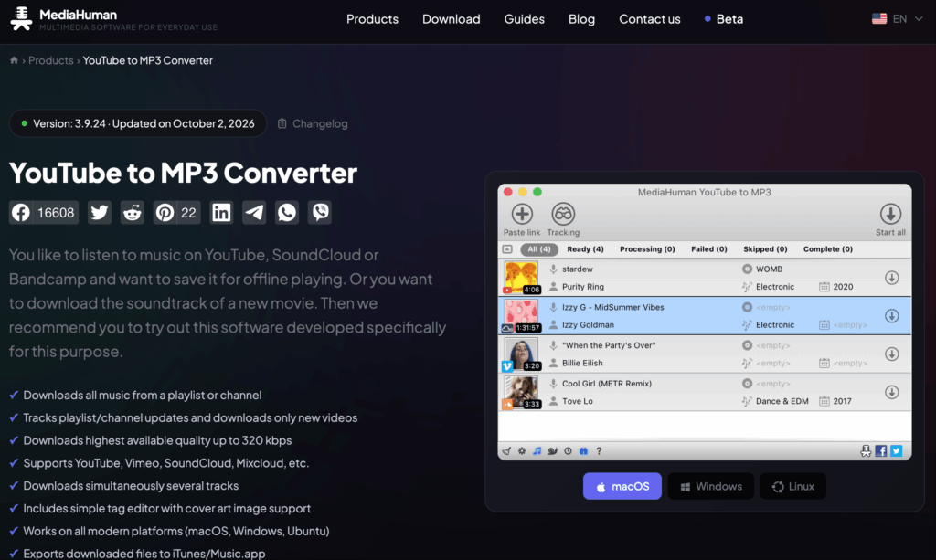Share the page via WhatsApp
This screenshot has width=936, height=560.
click(286, 212)
